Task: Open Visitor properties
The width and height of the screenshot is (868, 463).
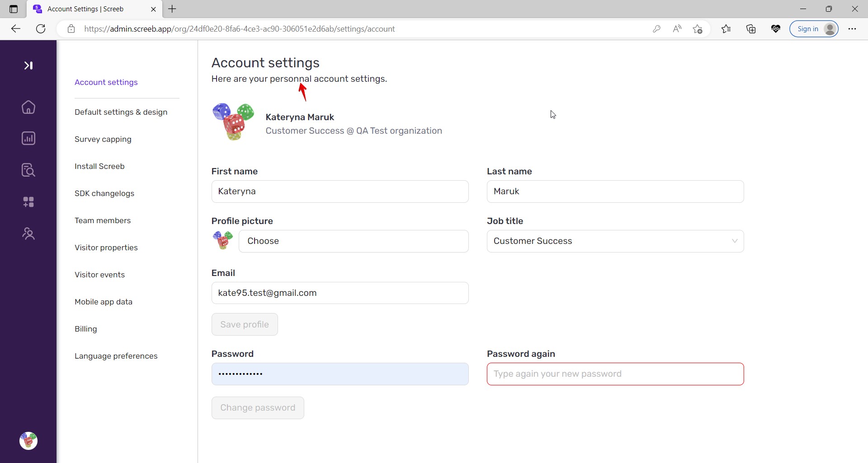Action: click(106, 248)
